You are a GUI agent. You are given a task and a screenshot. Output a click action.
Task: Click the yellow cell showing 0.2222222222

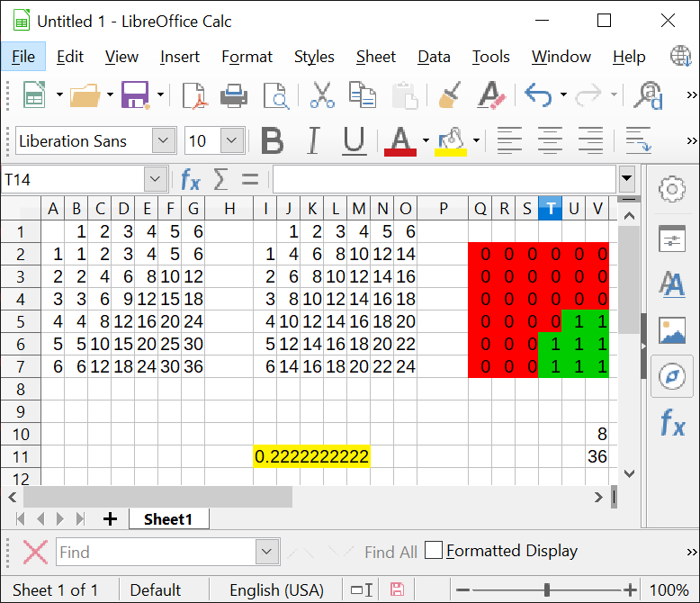(311, 456)
